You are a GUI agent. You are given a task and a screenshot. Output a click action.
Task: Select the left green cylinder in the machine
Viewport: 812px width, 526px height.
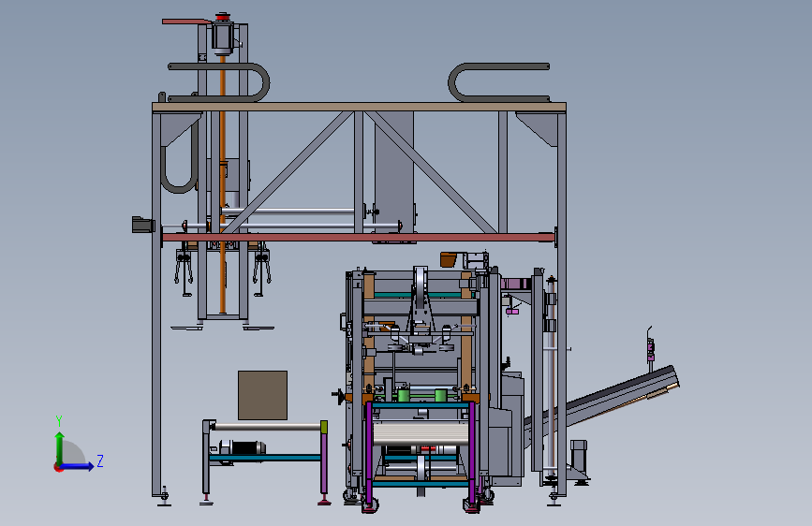404,395
